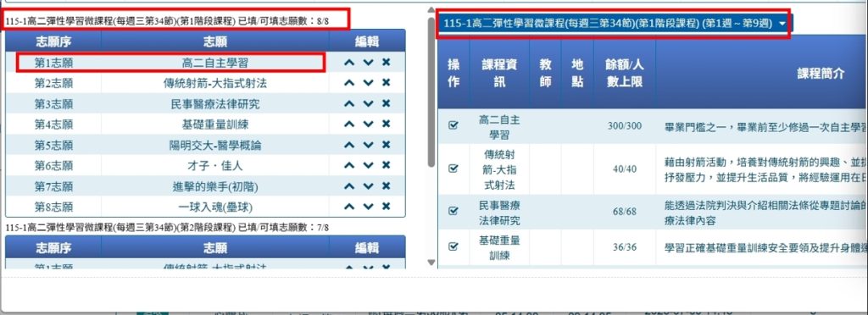Toggle checkbox for 傳統射箭-大指式射法 course
Viewport: 868px width, 315px height.
tap(453, 169)
